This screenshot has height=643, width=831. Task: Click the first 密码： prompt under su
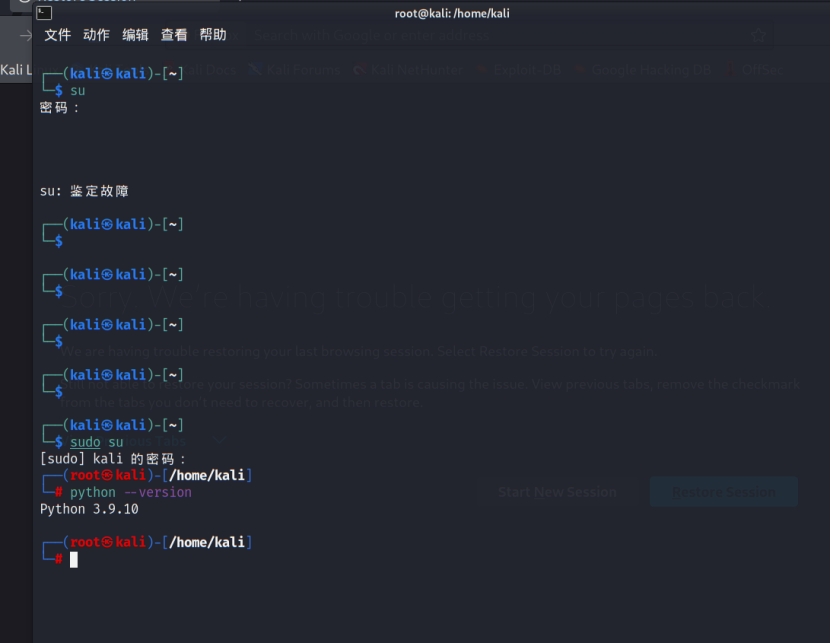[60, 107]
